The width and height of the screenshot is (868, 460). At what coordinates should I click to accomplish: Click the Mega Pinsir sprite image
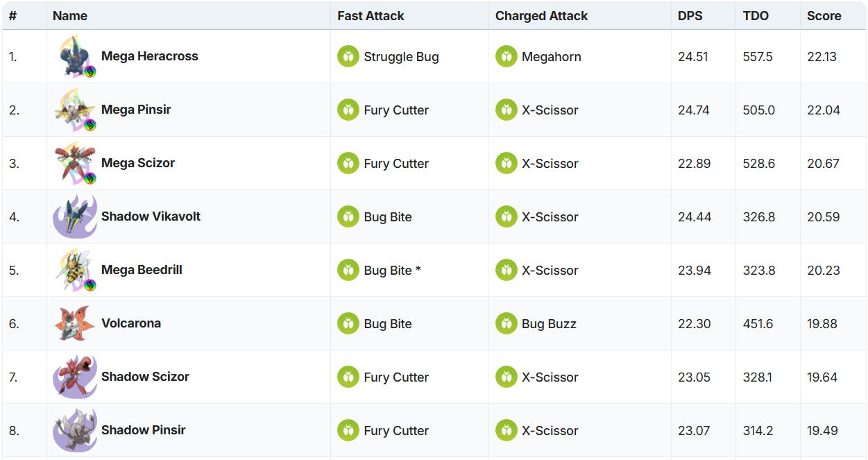75,110
